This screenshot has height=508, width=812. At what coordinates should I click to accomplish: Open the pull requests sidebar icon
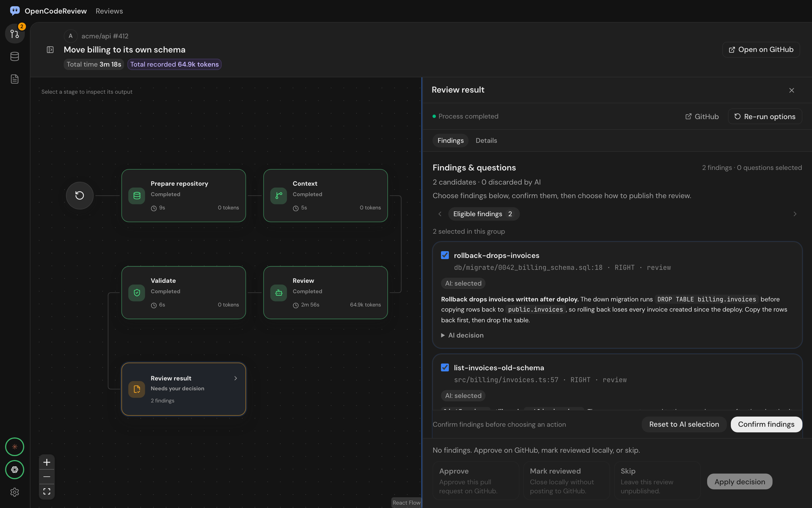[15, 34]
